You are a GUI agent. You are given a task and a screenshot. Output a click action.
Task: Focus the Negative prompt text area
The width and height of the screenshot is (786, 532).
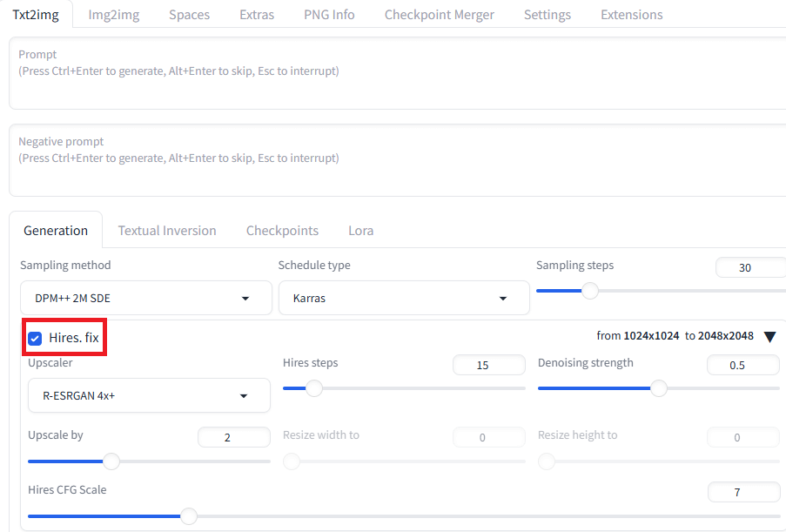click(x=398, y=160)
